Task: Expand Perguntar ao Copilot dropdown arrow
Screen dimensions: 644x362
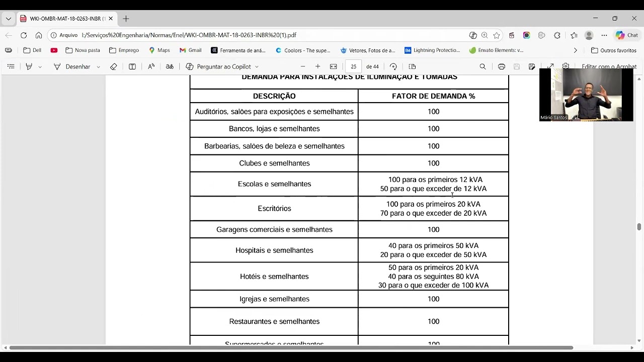Action: (x=257, y=66)
